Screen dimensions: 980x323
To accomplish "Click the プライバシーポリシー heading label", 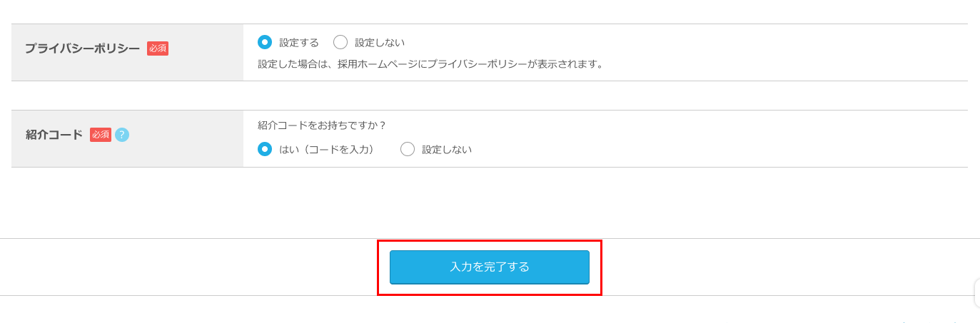I will pos(82,48).
